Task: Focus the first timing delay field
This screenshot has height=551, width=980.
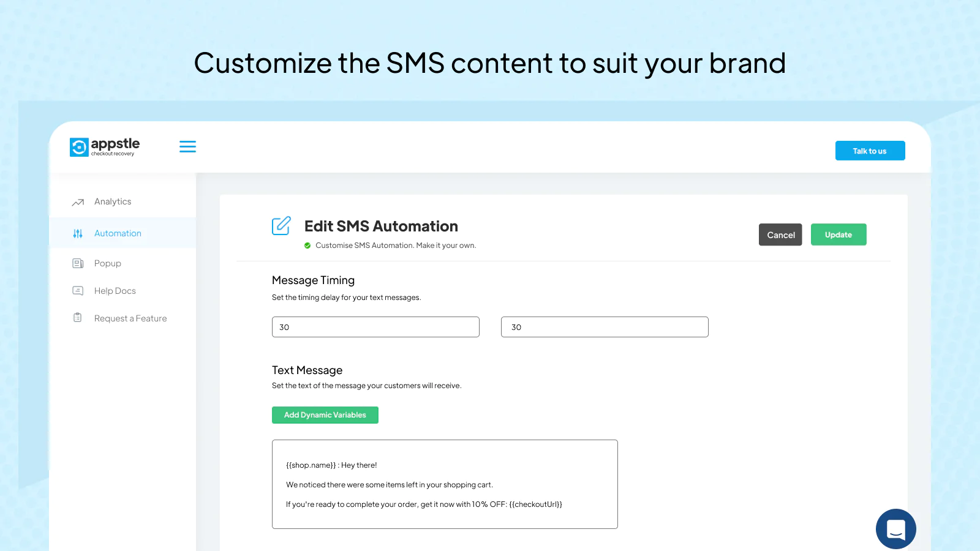Action: [x=375, y=327]
